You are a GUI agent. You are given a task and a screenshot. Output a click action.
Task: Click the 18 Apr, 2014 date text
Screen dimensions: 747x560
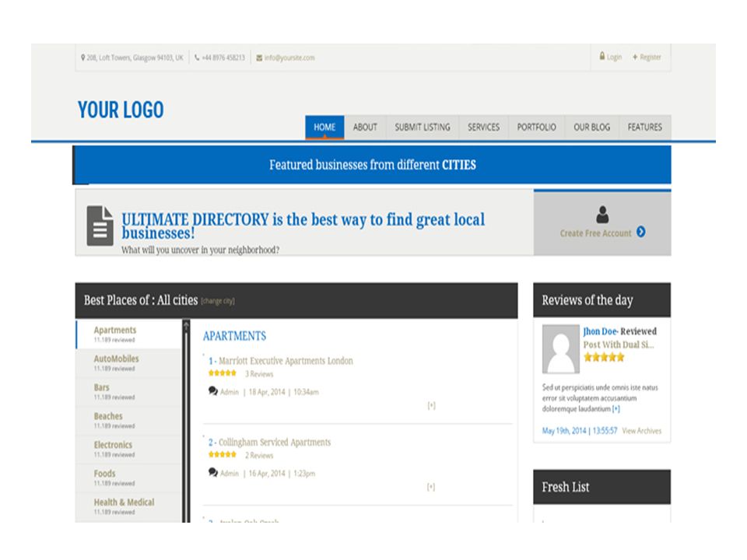(267, 392)
